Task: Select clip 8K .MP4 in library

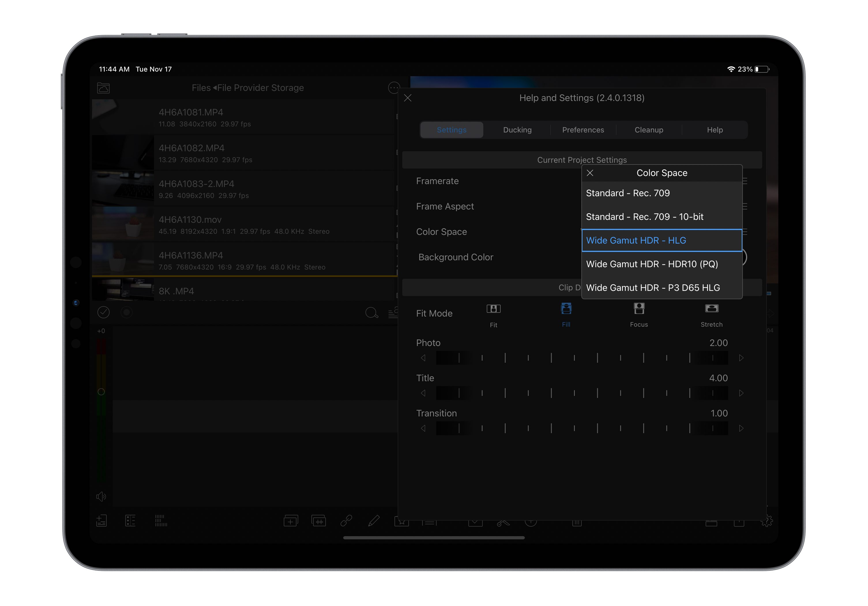Action: click(244, 290)
